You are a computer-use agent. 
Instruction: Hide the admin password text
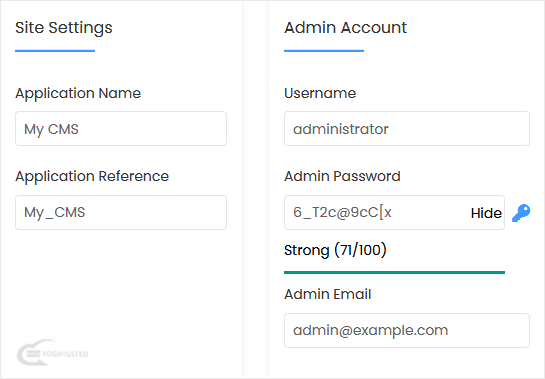click(x=486, y=213)
